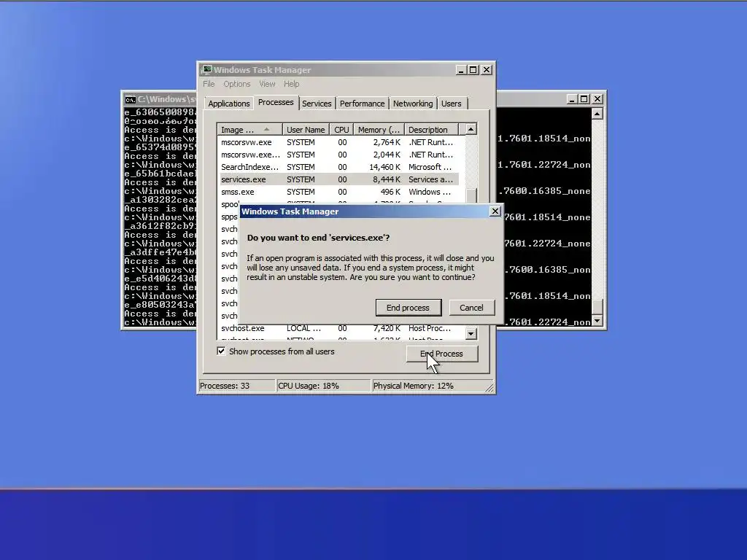Viewport: 747px width, 560px height.
Task: Click the Processes: 33 status bar entry
Action: pyautogui.click(x=236, y=386)
